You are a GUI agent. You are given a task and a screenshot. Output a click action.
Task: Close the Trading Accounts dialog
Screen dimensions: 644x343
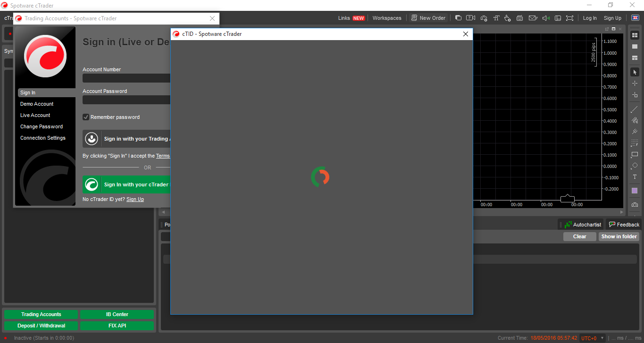(212, 18)
